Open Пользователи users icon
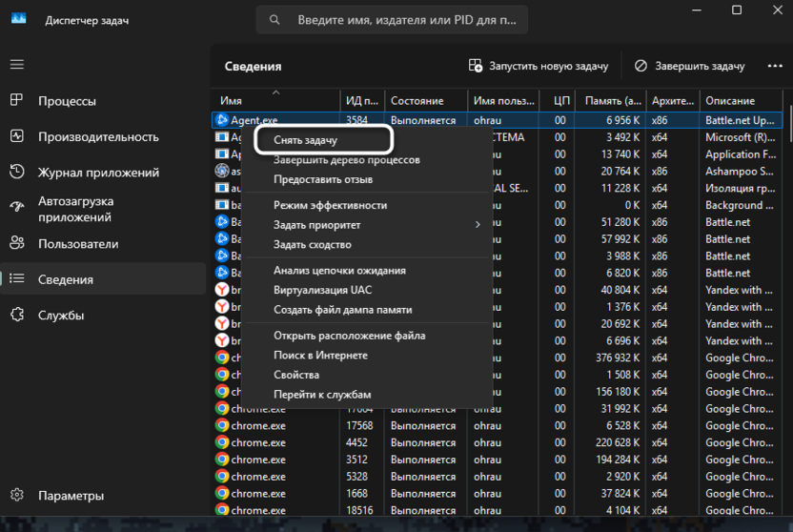 click(x=17, y=243)
